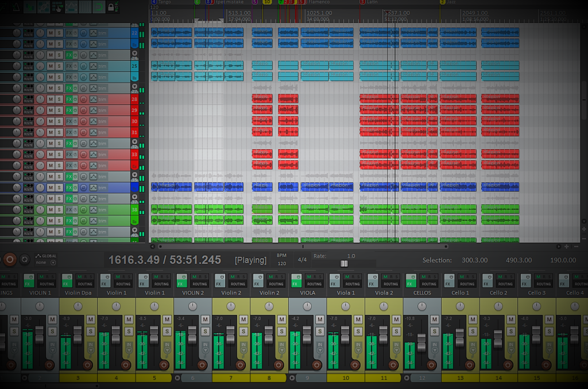Collapse the folder arrow above track 25
Screen dimensions: 588x389
134,53
